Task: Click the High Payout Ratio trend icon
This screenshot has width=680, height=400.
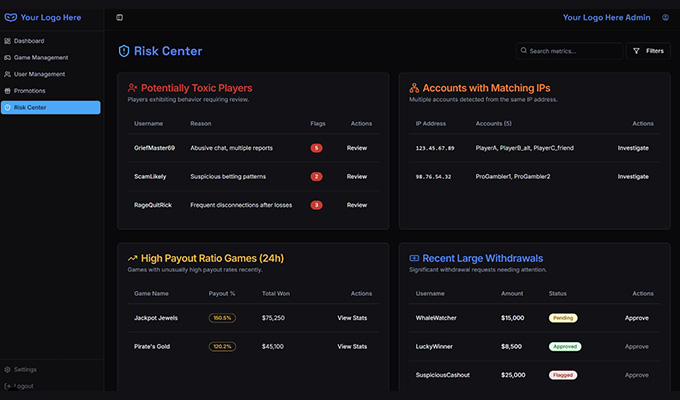Action: pos(132,258)
